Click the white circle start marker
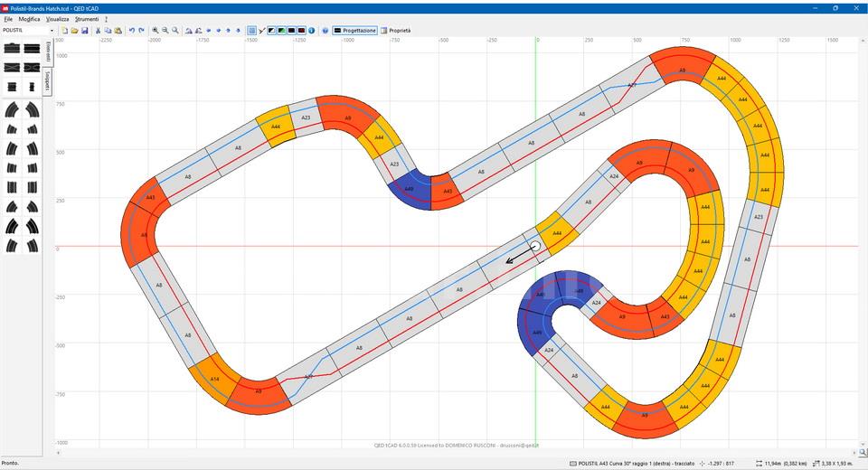 tap(535, 246)
